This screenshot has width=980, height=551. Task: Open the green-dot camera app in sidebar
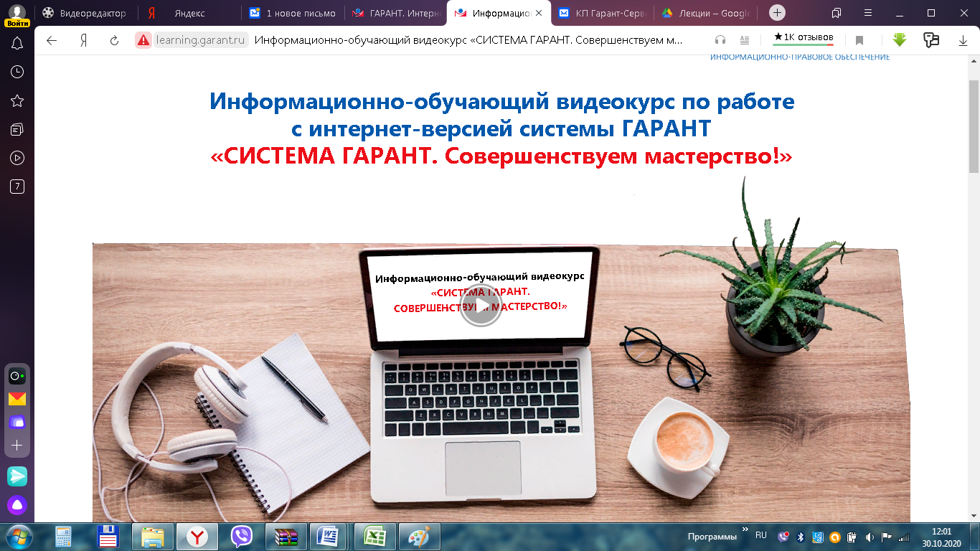click(17, 376)
